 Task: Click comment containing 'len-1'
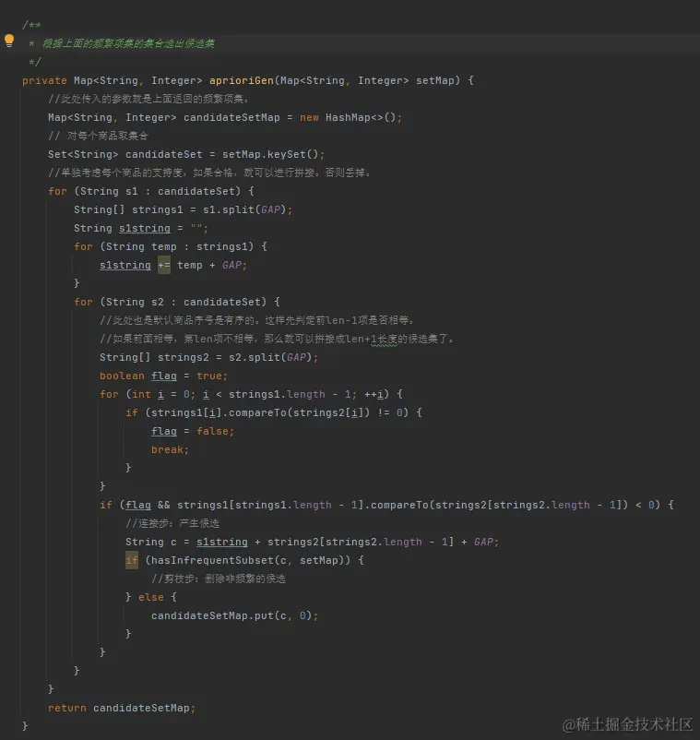[257, 320]
